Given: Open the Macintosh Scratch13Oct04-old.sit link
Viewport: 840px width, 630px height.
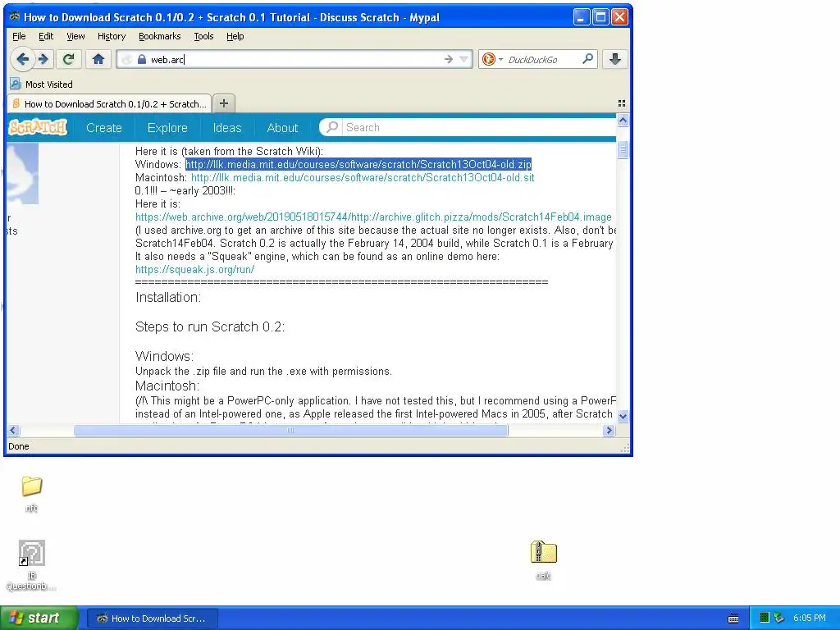Looking at the screenshot, I should (x=363, y=177).
